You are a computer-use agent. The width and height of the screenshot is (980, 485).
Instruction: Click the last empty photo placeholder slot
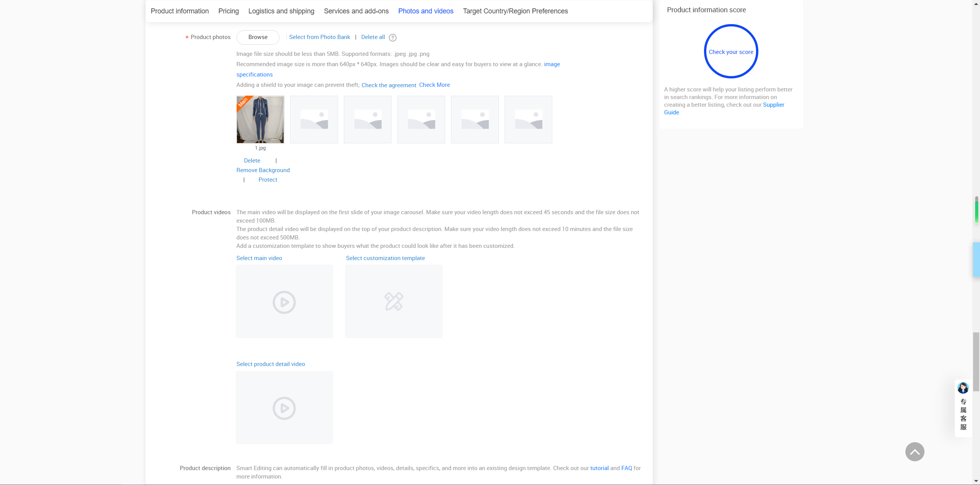coord(528,119)
